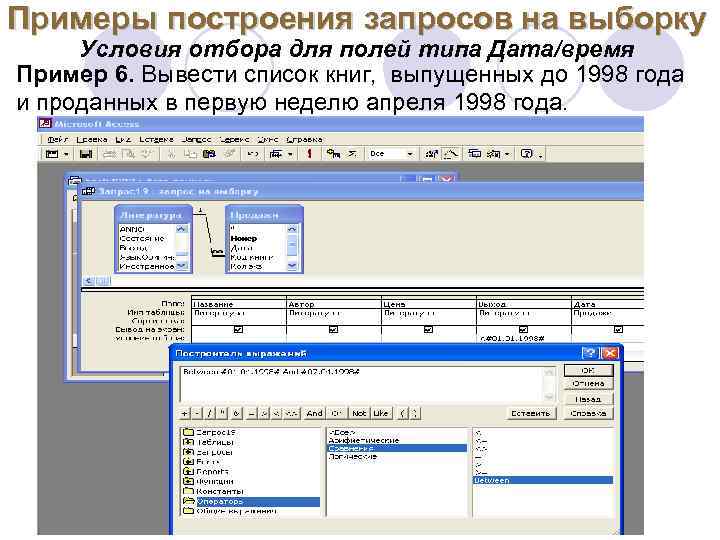The width and height of the screenshot is (720, 540).
Task: Click the Build expression toolbar icon
Action: tap(450, 154)
